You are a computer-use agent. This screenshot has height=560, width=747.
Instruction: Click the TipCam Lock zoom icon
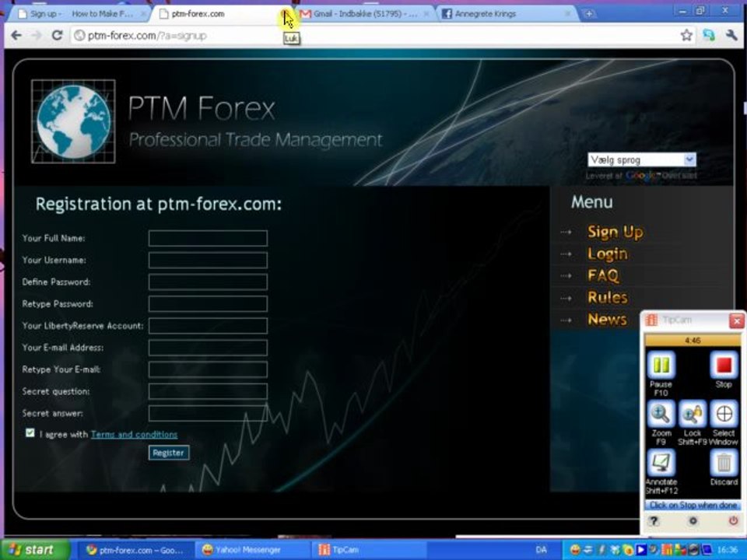coord(693,414)
